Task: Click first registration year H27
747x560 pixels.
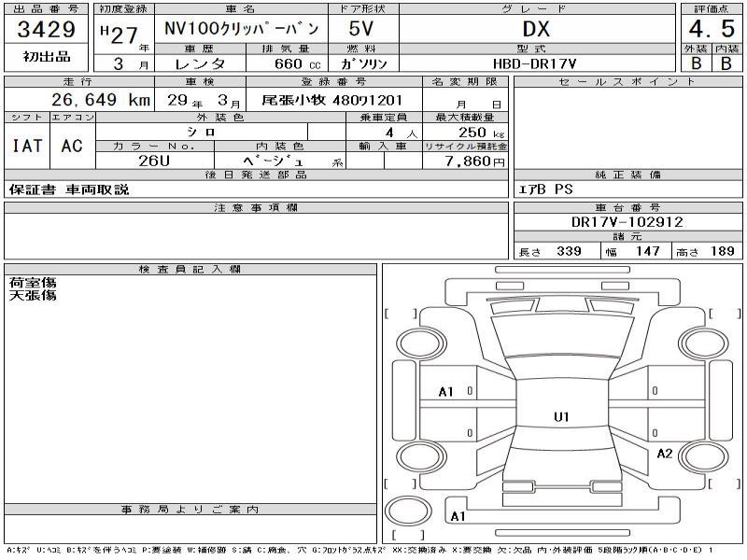Action: (120, 35)
